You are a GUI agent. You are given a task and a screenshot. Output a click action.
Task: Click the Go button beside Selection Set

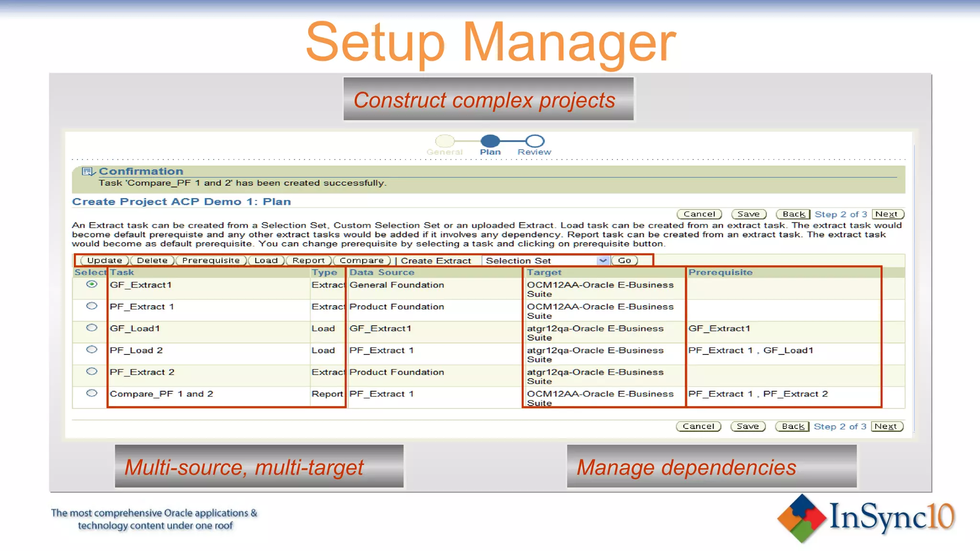624,261
